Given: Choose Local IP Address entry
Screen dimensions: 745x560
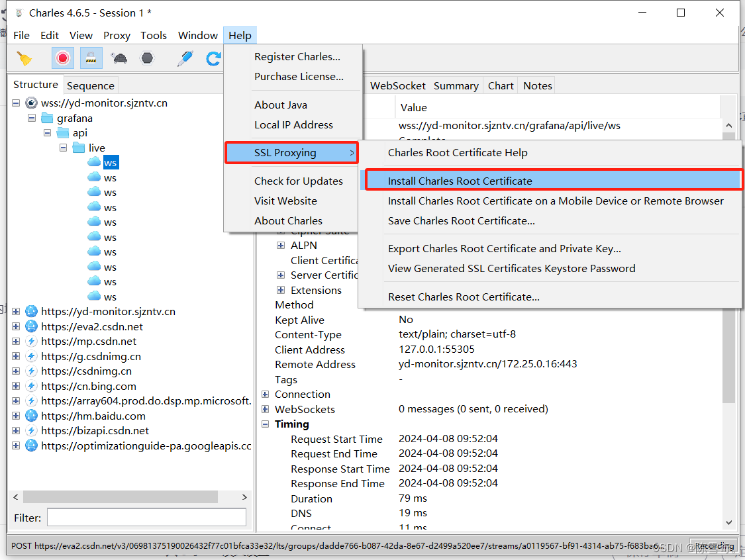Looking at the screenshot, I should (293, 124).
